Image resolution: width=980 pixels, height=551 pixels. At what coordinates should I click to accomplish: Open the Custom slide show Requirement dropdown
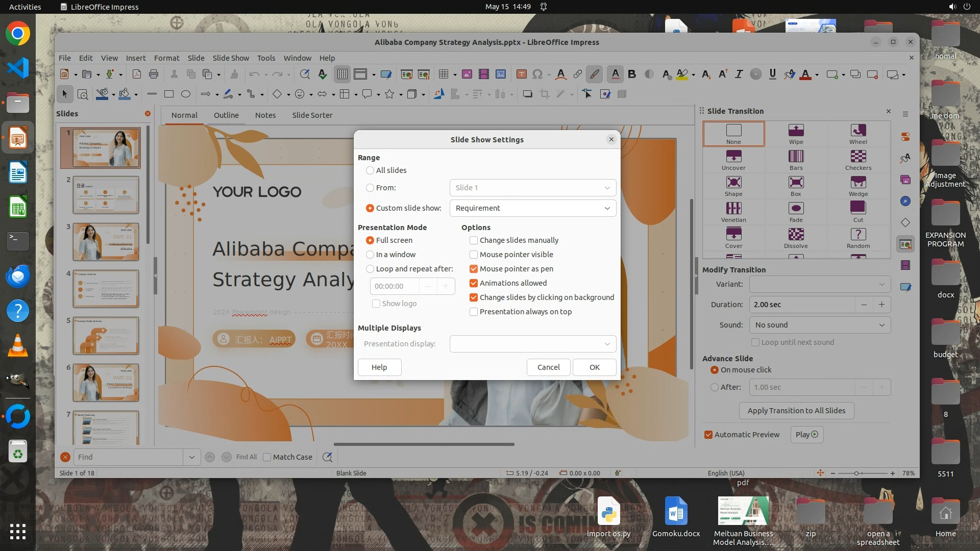532,208
